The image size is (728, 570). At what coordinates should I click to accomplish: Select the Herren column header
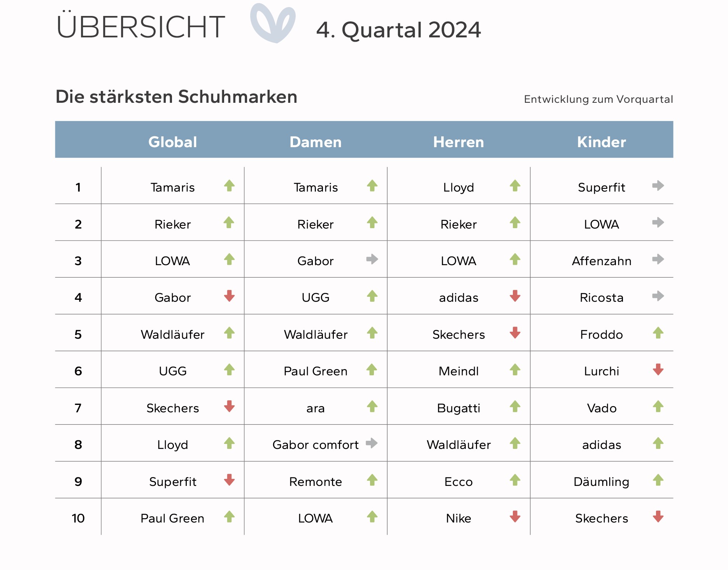pyautogui.click(x=458, y=142)
